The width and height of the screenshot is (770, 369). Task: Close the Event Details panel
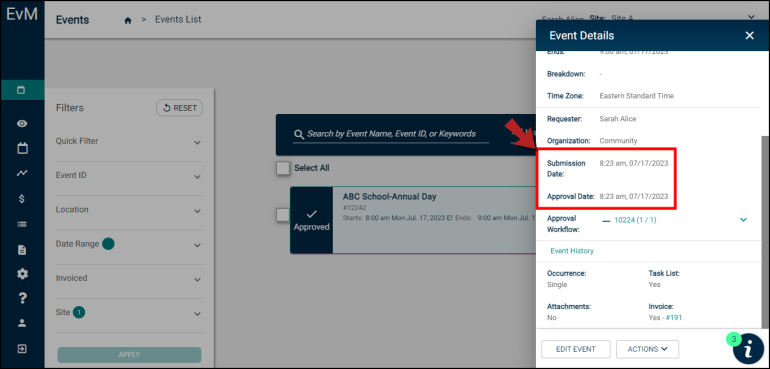point(749,35)
